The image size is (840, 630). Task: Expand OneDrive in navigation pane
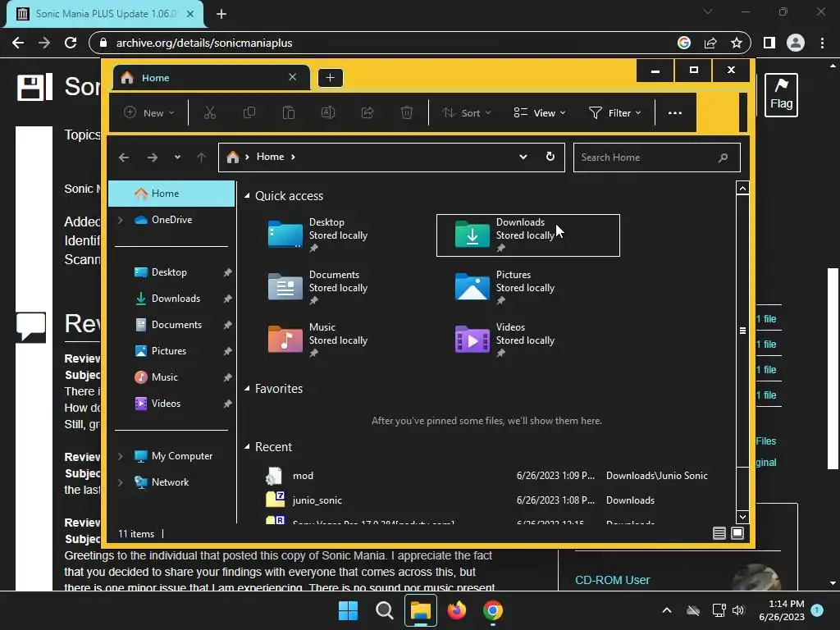pyautogui.click(x=121, y=220)
